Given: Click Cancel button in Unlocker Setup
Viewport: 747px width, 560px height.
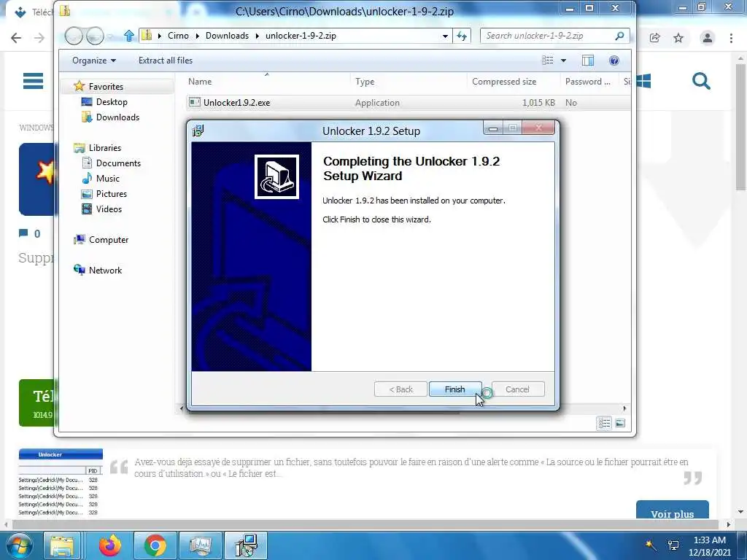Looking at the screenshot, I should 517,389.
